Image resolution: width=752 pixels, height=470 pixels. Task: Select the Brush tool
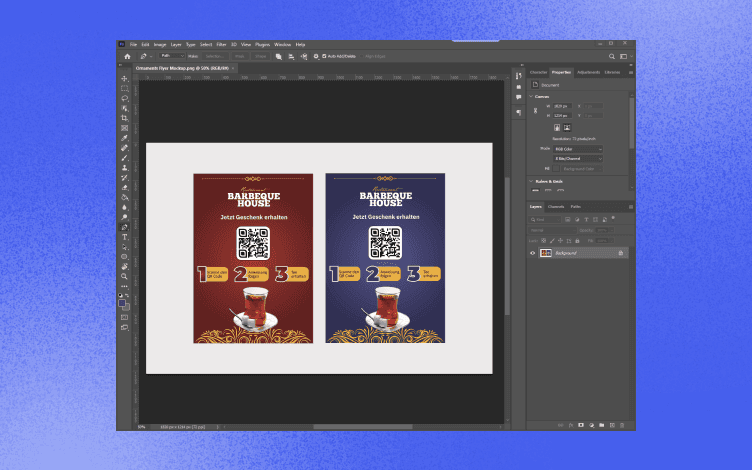coord(125,158)
